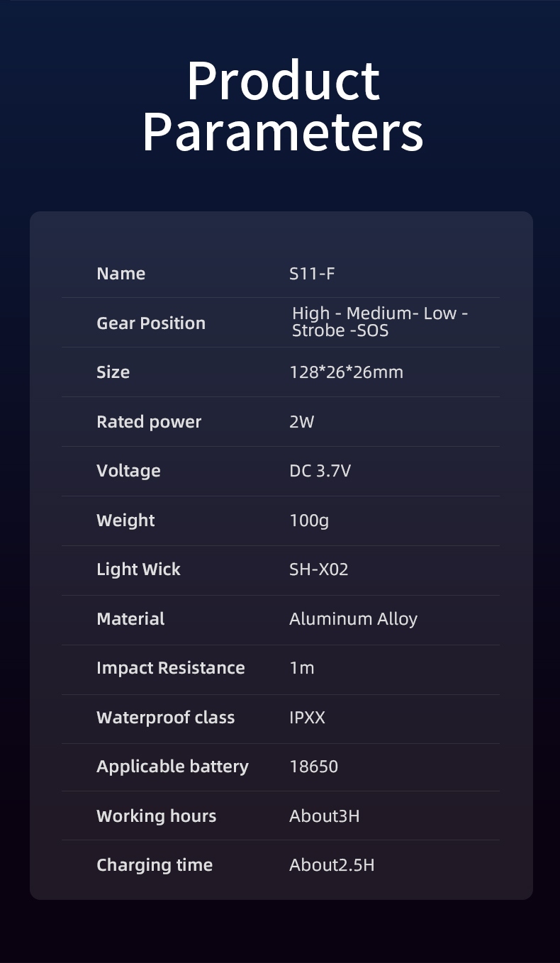Select the 1m impact resistance value

301,668
